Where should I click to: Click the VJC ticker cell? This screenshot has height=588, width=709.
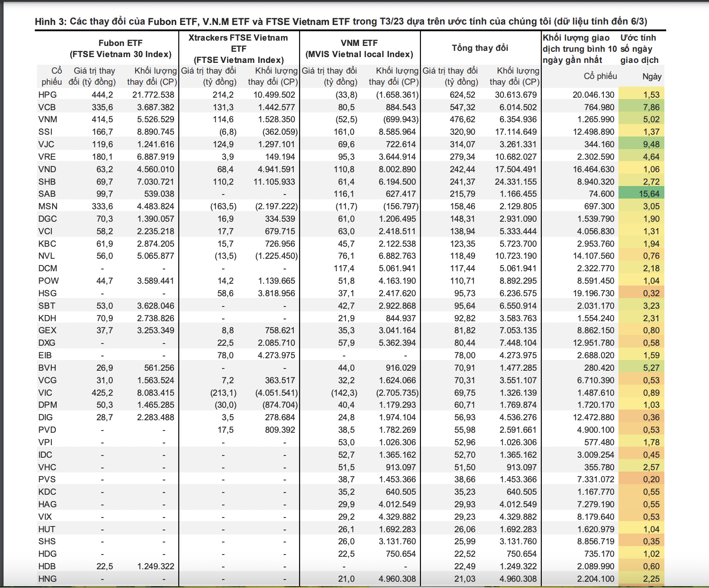46,144
